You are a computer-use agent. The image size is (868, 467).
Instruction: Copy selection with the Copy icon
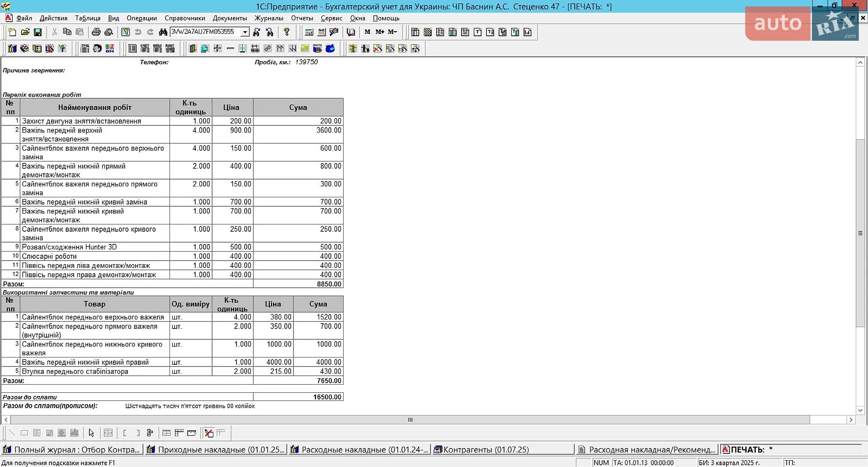(x=67, y=32)
